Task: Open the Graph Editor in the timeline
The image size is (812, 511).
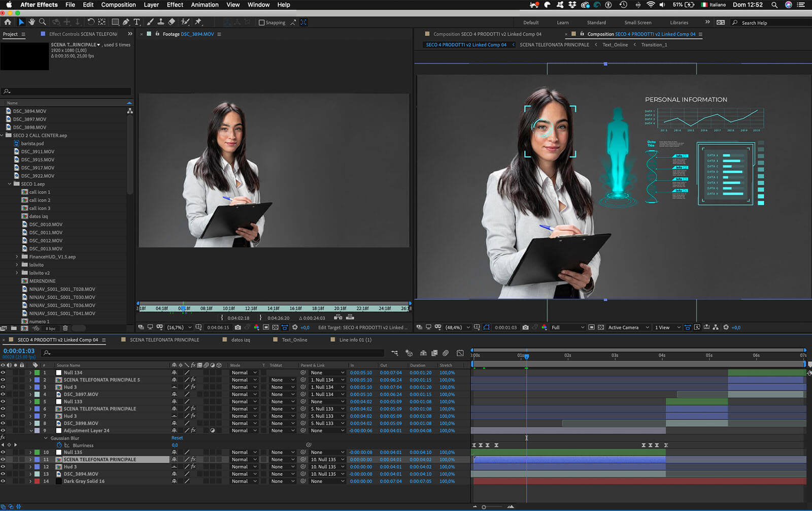Action: 460,353
